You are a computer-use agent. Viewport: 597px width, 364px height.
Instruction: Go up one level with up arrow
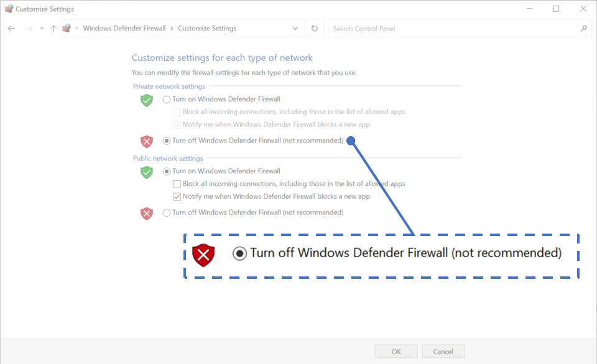click(53, 29)
